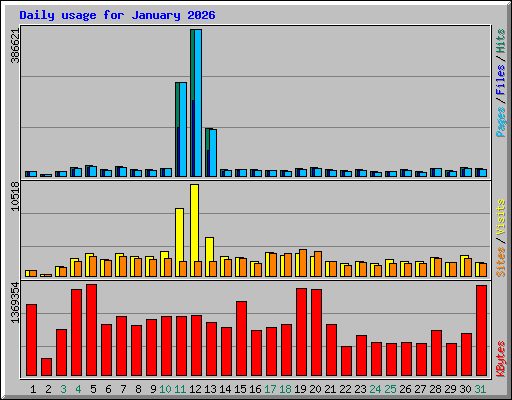The width and height of the screenshot is (512, 400).
Task: Click the red KBytes bar for day 5
Action: (92, 330)
